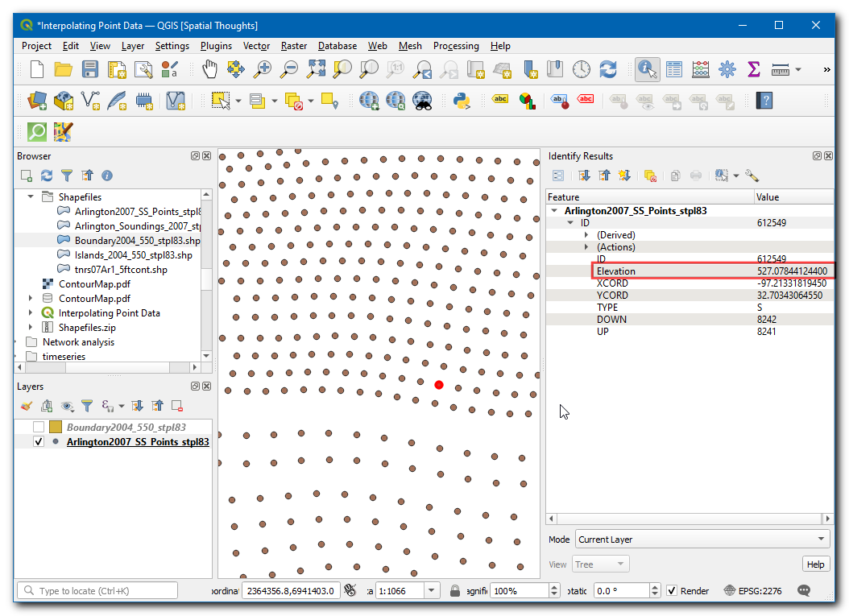This screenshot has width=849, height=616.
Task: Expand the (Derived) node in Identify Results
Action: pyautogui.click(x=587, y=235)
